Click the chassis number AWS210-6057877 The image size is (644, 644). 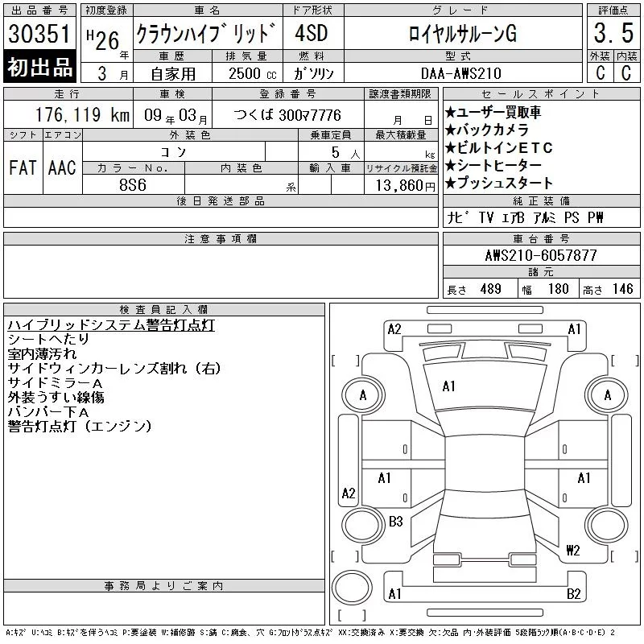541,255
